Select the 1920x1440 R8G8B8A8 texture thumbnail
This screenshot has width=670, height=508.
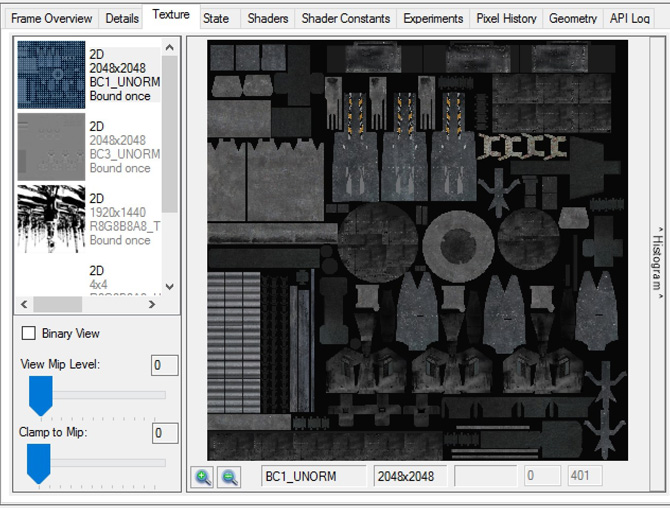(51, 219)
